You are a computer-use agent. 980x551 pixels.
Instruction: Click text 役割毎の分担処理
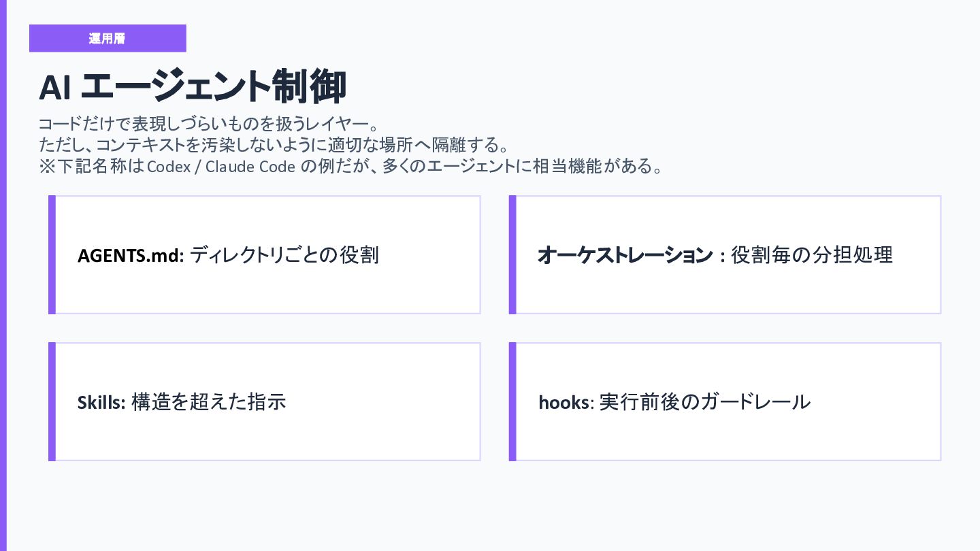812,256
